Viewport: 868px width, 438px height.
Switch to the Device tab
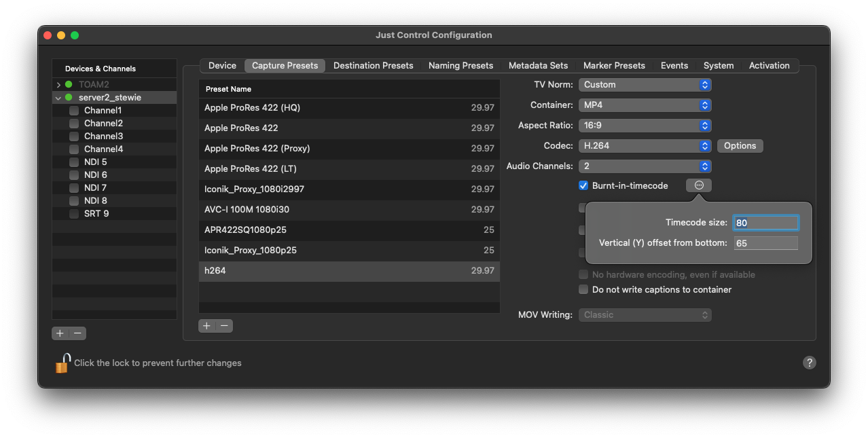[x=222, y=66]
